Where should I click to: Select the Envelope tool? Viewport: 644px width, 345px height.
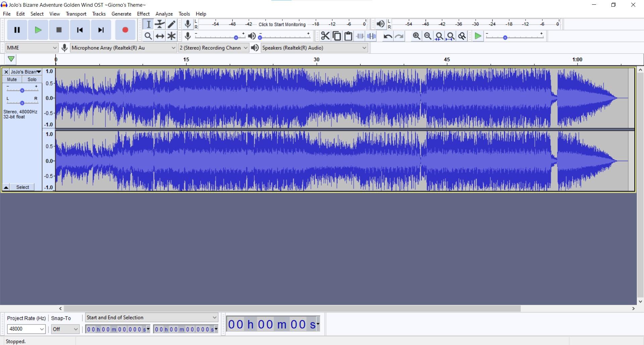click(x=160, y=24)
